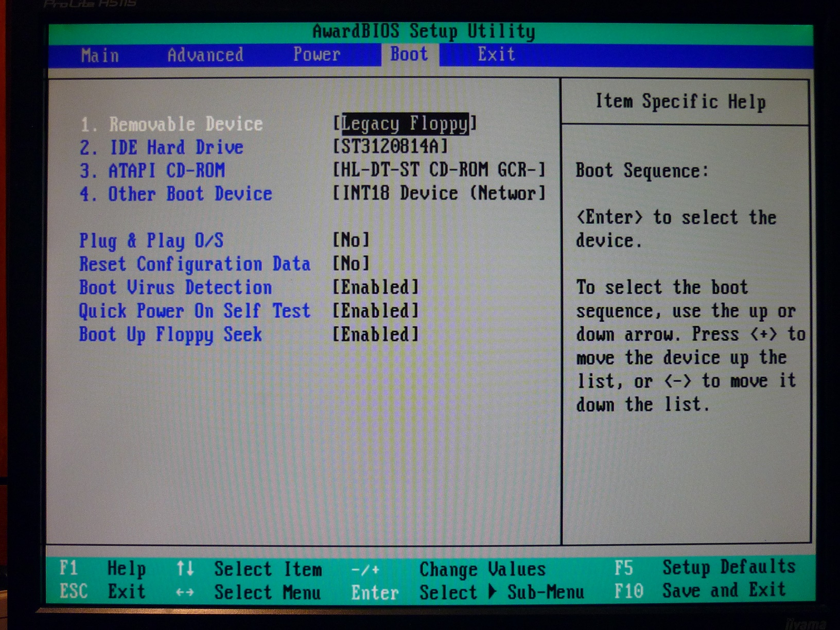This screenshot has height=630, width=840.
Task: Toggle the Boot Virus Detection value
Action: point(376,287)
